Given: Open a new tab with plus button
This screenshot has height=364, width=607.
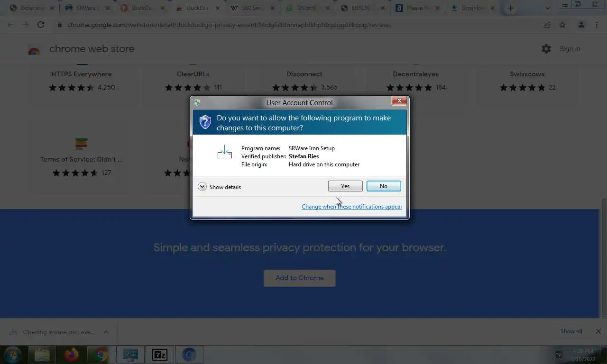Looking at the screenshot, I should (x=511, y=8).
